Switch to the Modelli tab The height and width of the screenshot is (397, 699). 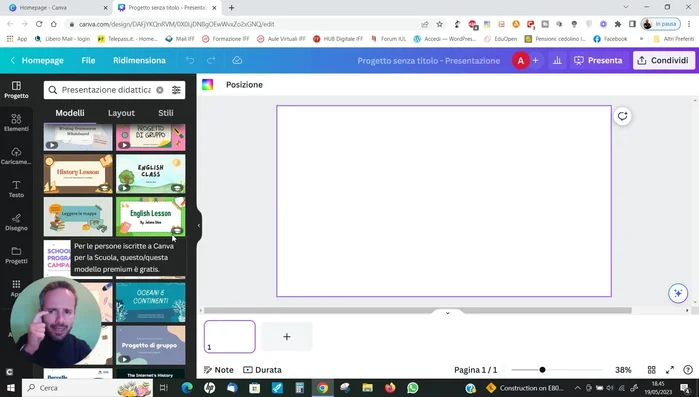point(70,113)
